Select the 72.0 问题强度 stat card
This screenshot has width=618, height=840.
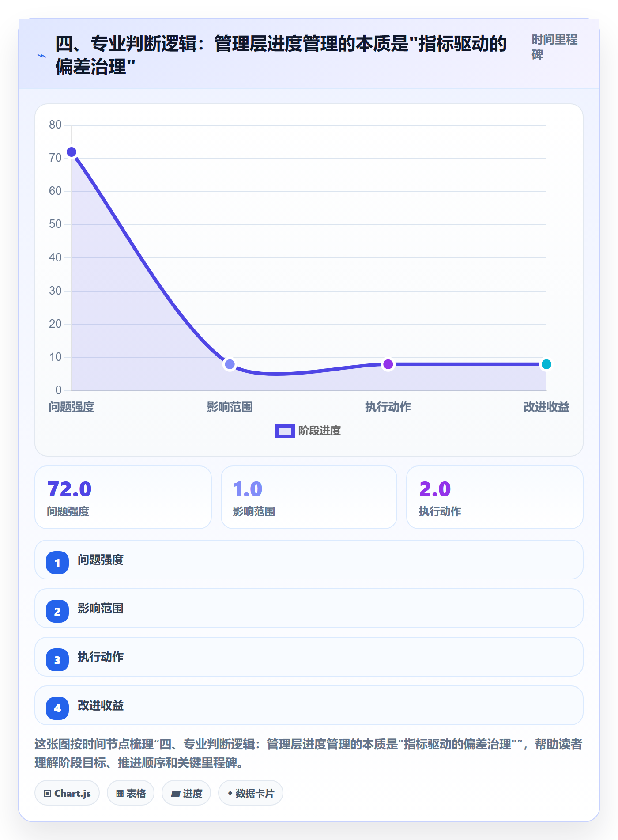(x=123, y=497)
